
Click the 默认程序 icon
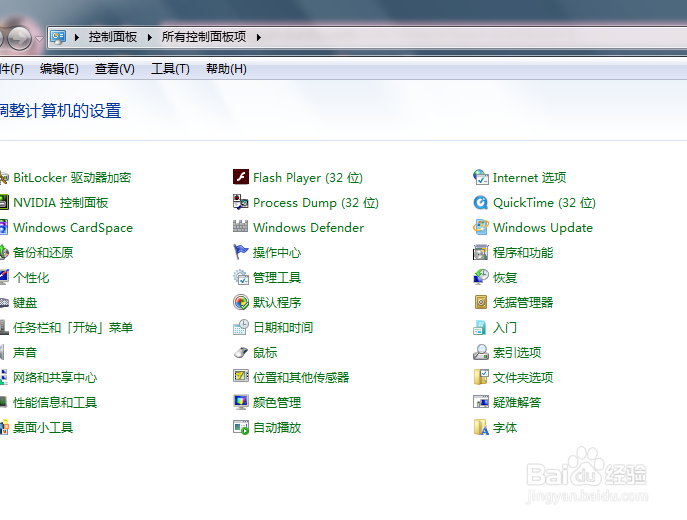tap(241, 302)
